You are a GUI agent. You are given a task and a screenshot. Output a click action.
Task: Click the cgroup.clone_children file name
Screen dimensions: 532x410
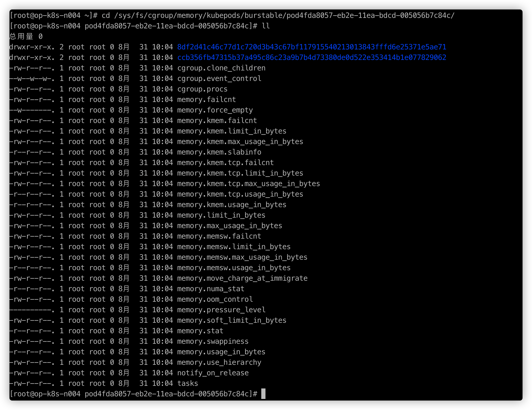(x=221, y=68)
